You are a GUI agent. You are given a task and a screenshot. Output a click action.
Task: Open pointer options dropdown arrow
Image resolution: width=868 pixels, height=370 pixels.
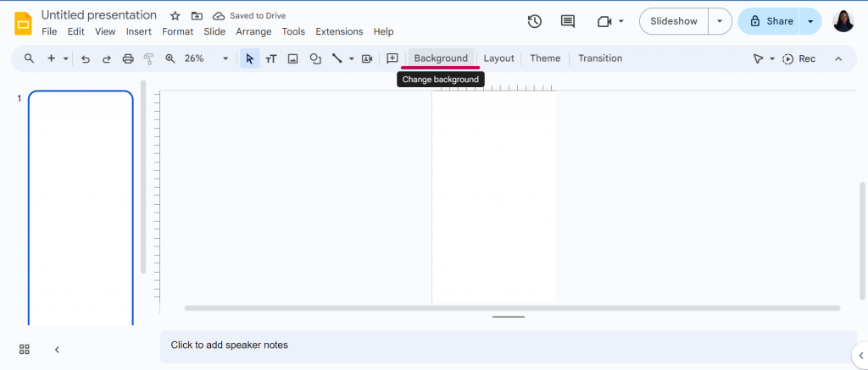772,58
